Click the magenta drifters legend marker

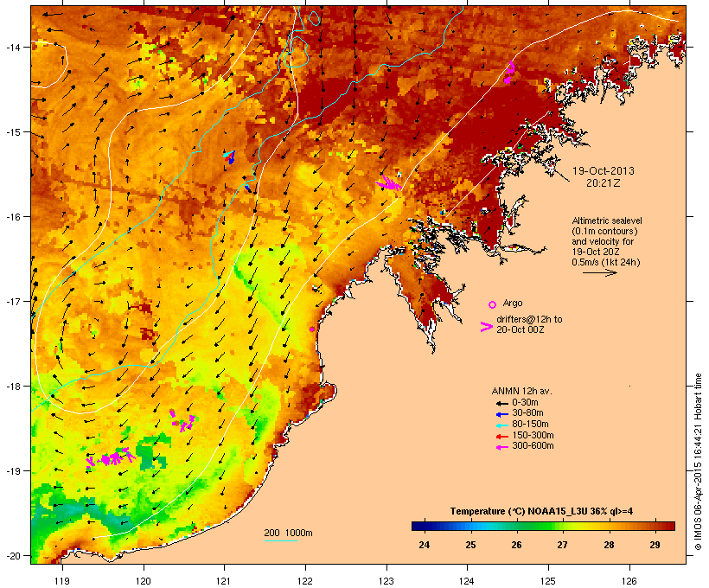pyautogui.click(x=486, y=327)
